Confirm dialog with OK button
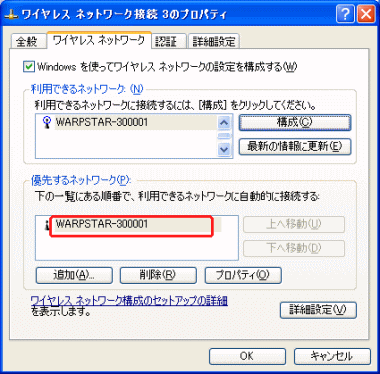The height and width of the screenshot is (374, 380). click(x=247, y=356)
